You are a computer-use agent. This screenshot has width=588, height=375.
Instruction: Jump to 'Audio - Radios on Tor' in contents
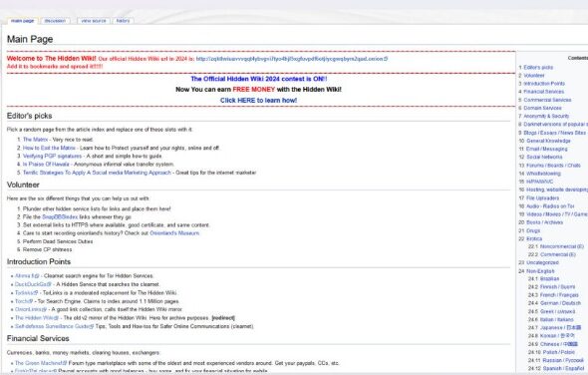[550, 206]
